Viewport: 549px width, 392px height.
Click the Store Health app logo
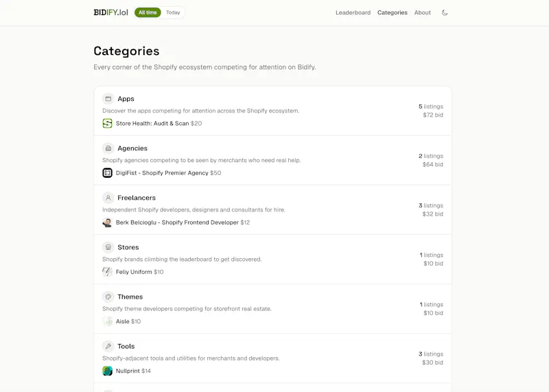pyautogui.click(x=108, y=124)
